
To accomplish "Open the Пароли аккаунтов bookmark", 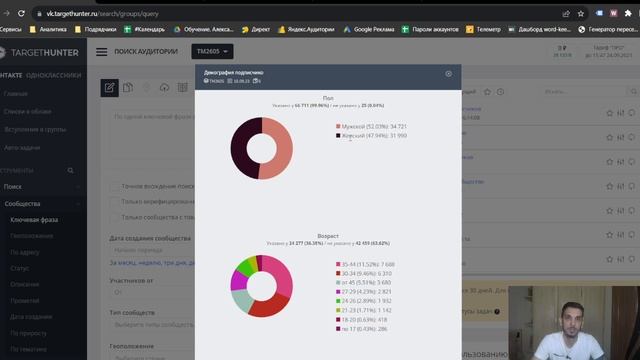I will (x=430, y=29).
